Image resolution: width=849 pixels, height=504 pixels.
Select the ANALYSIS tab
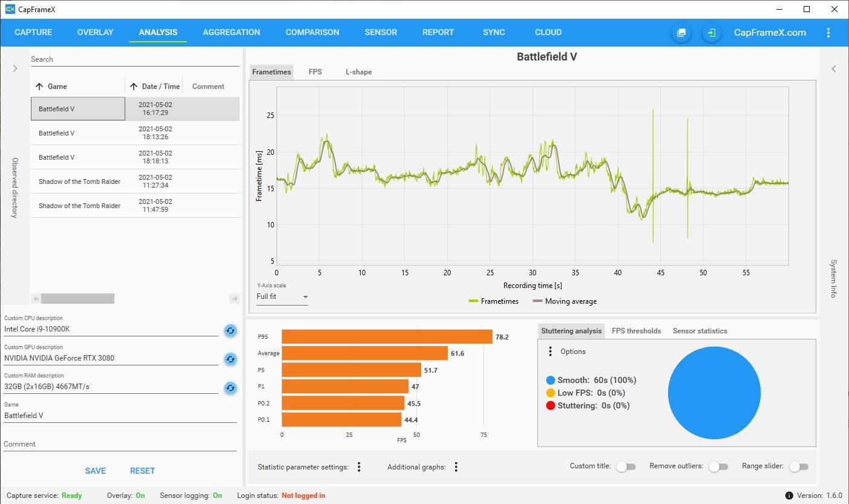click(x=158, y=33)
